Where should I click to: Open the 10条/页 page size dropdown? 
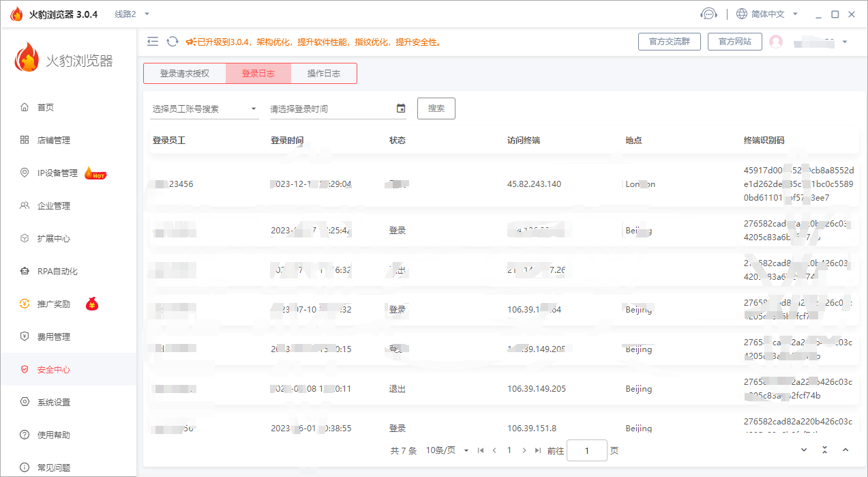447,450
